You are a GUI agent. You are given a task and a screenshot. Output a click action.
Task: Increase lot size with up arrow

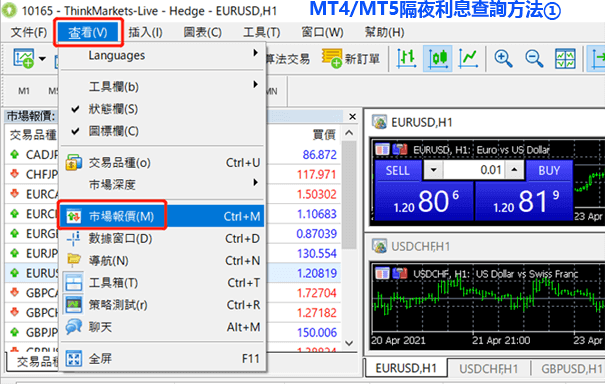(x=514, y=170)
